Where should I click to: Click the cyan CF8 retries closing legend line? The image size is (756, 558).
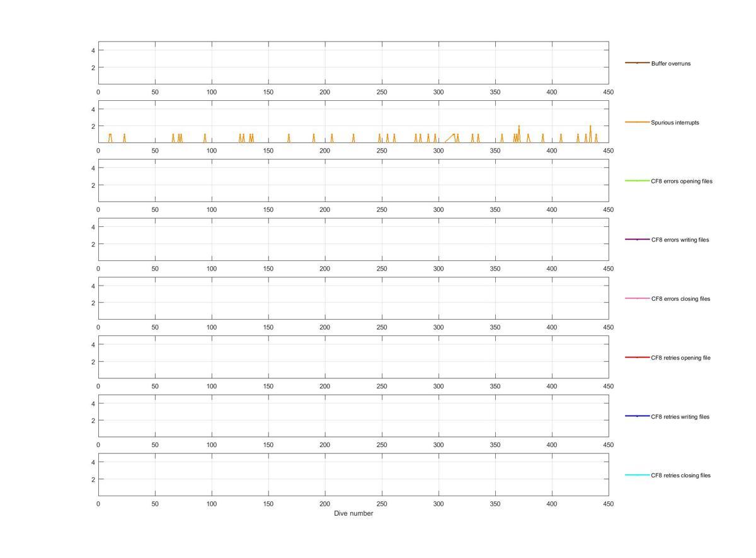click(x=637, y=475)
